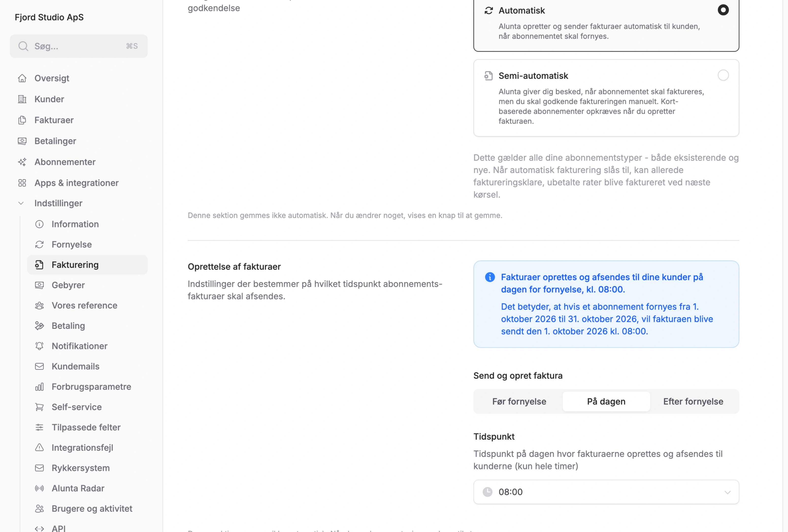
Task: Click the Tidspunkt dropdown chevron arrow
Action: [727, 492]
